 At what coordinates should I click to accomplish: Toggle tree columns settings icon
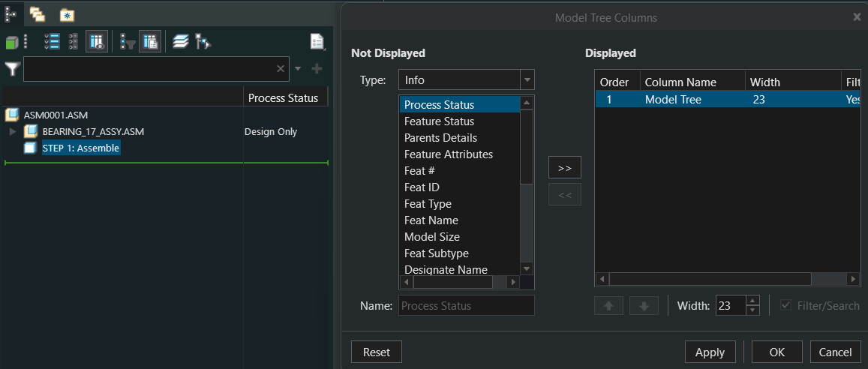pos(150,42)
